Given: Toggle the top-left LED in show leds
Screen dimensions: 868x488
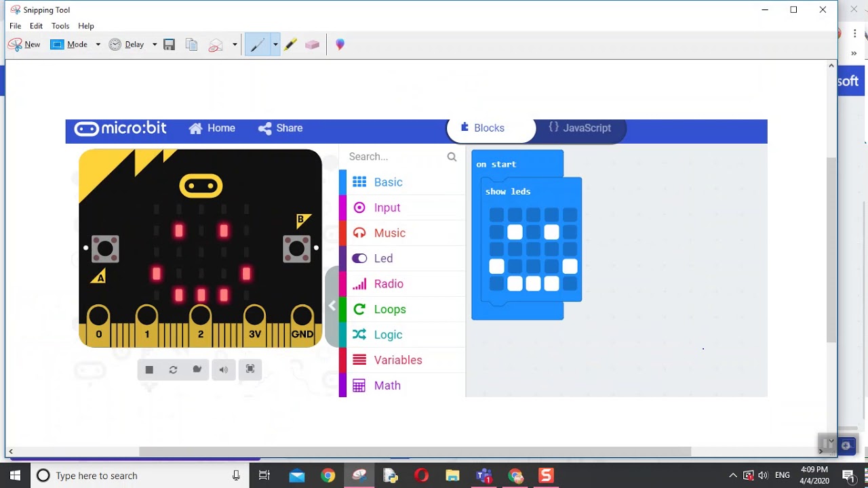Looking at the screenshot, I should point(496,215).
